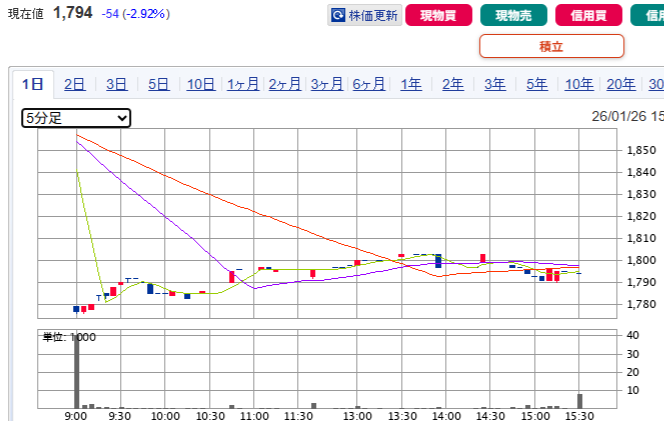Click the tall 9:00 volume bar

click(x=77, y=370)
